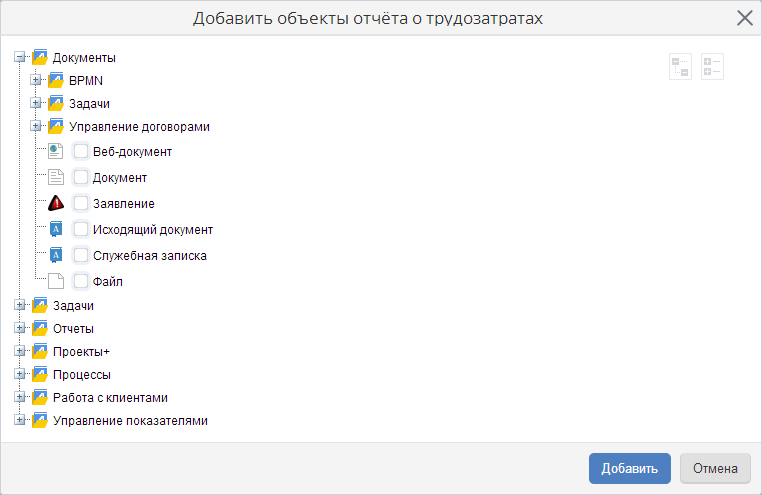This screenshot has height=495, width=762.
Task: Click the blank page icon beside Файл
Action: (x=57, y=281)
